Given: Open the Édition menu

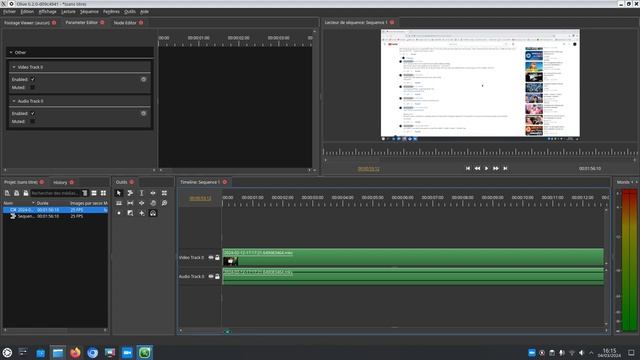Looking at the screenshot, I should (27, 12).
